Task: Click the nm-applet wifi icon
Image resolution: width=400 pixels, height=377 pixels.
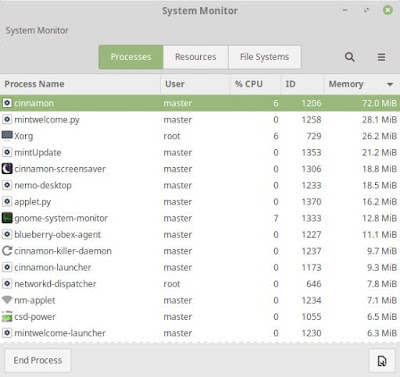Action: point(7,300)
